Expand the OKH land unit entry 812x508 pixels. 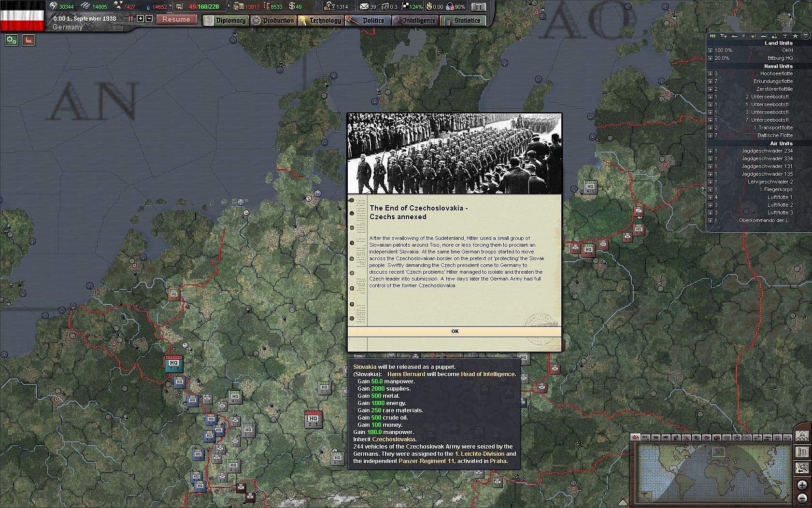[710, 51]
